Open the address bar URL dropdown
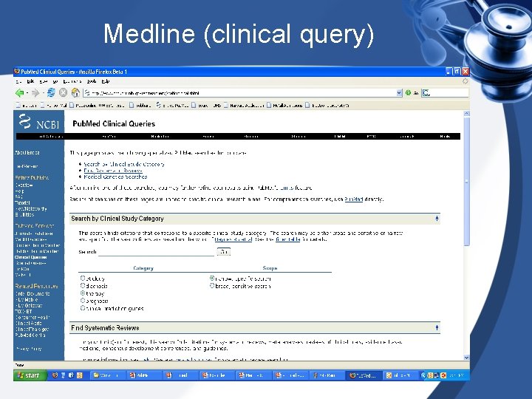 click(399, 92)
